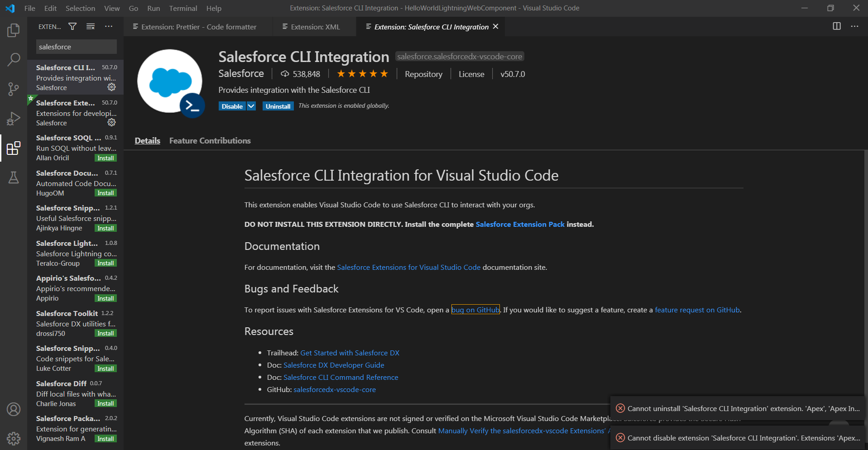Image resolution: width=868 pixels, height=450 pixels.
Task: Open the Disable dropdown arrow
Action: click(x=251, y=105)
